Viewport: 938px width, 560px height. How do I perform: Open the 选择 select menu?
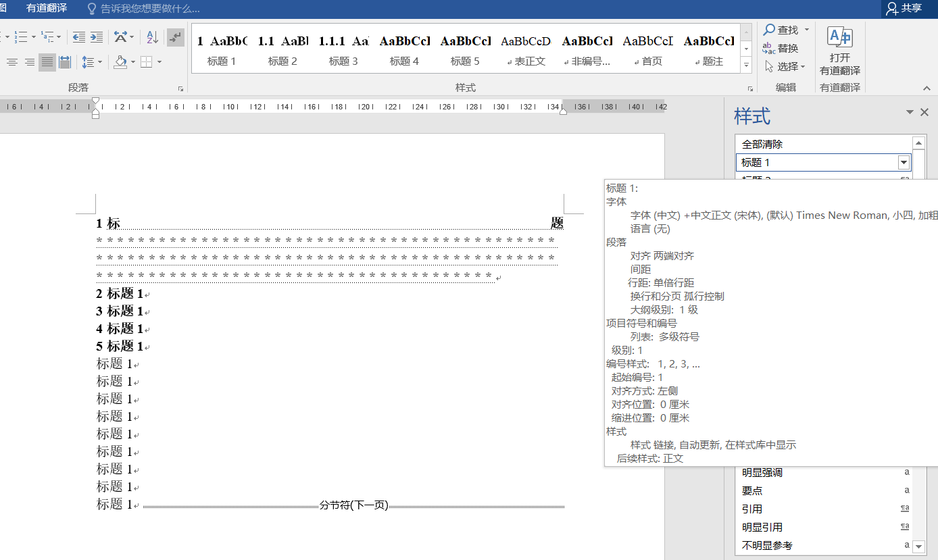tap(785, 66)
